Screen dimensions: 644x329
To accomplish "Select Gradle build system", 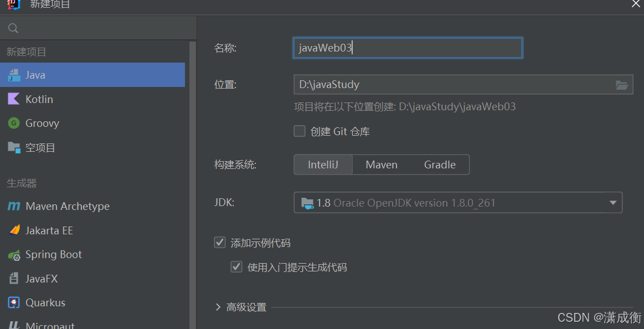I will click(440, 164).
